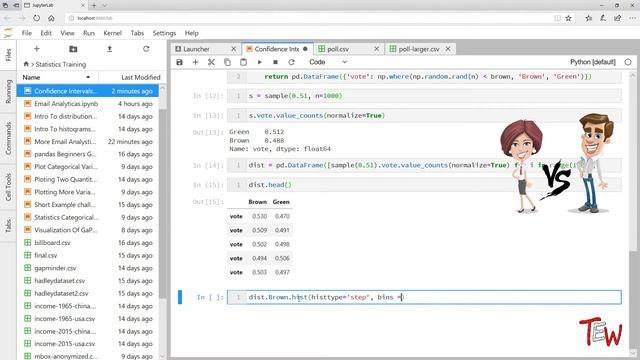The width and height of the screenshot is (640, 360).
Task: Open the More Email Analysti... notebook
Action: coord(88,142)
